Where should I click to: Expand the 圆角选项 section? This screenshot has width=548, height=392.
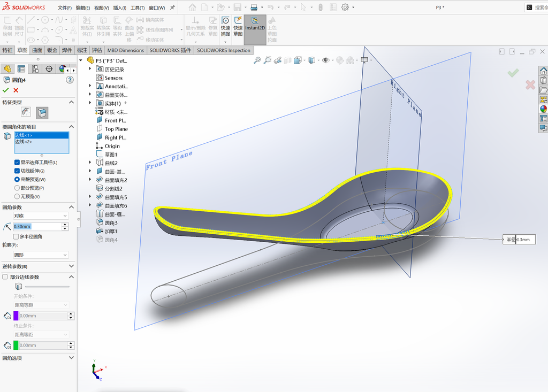pos(71,358)
